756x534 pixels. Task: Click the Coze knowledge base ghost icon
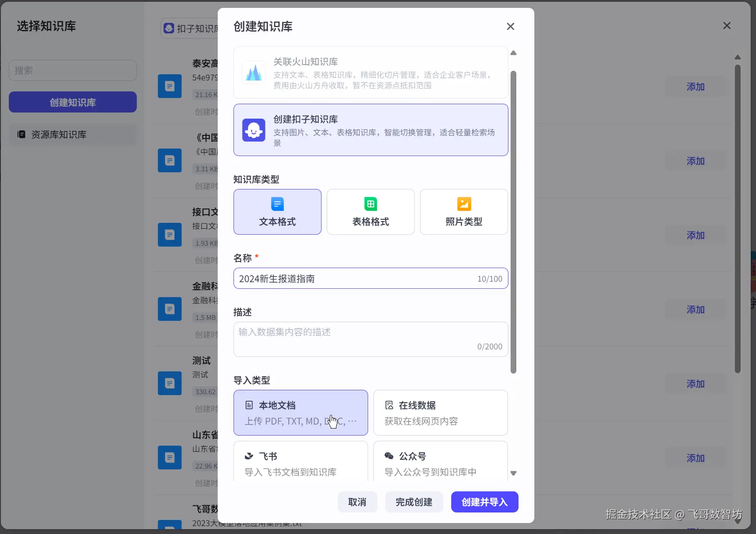(254, 130)
